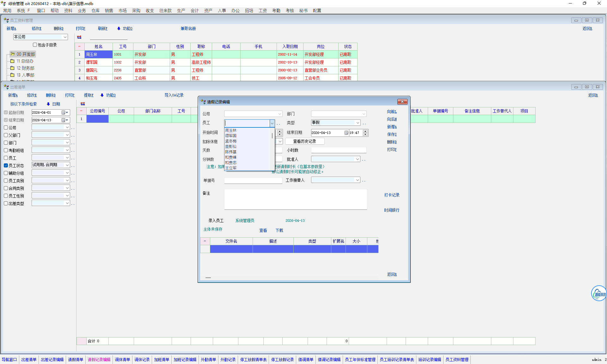The width and height of the screenshot is (607, 364).
Task: Click the 备注 text area
Action: (x=295, y=199)
